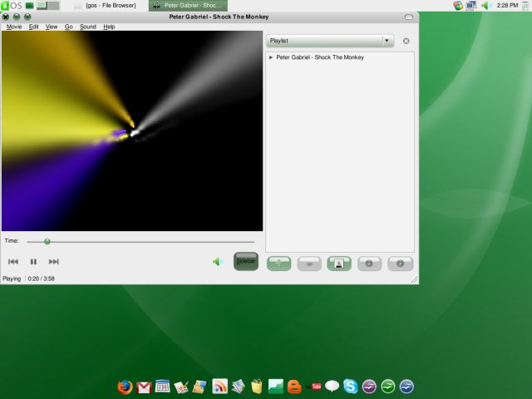Open the Go menu
The width and height of the screenshot is (532, 399).
68,27
